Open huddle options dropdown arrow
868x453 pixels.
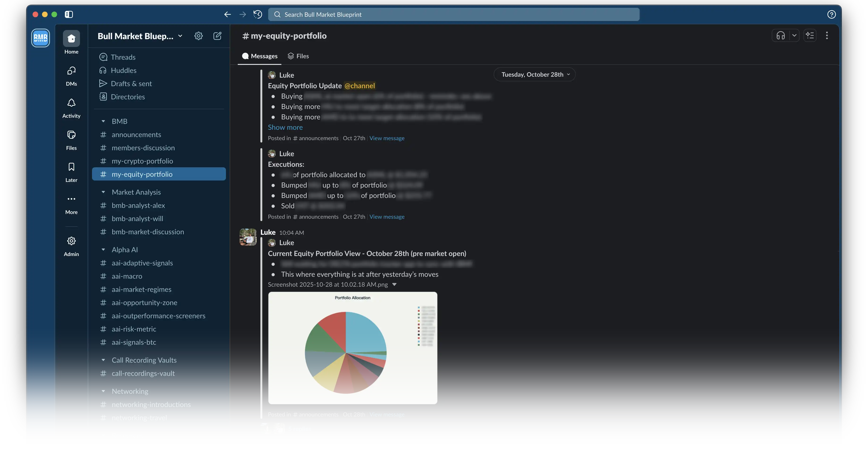(794, 35)
